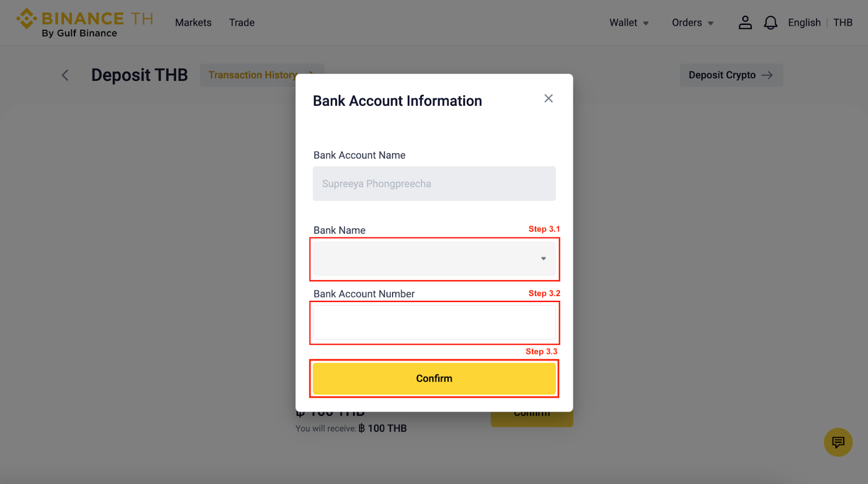Open the Markets page

[193, 23]
